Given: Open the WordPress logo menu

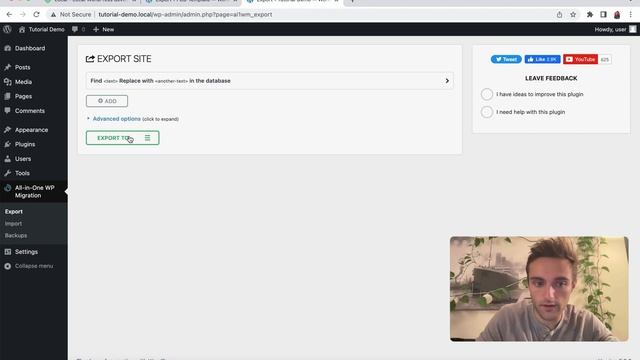Looking at the screenshot, I should pyautogui.click(x=7, y=29).
